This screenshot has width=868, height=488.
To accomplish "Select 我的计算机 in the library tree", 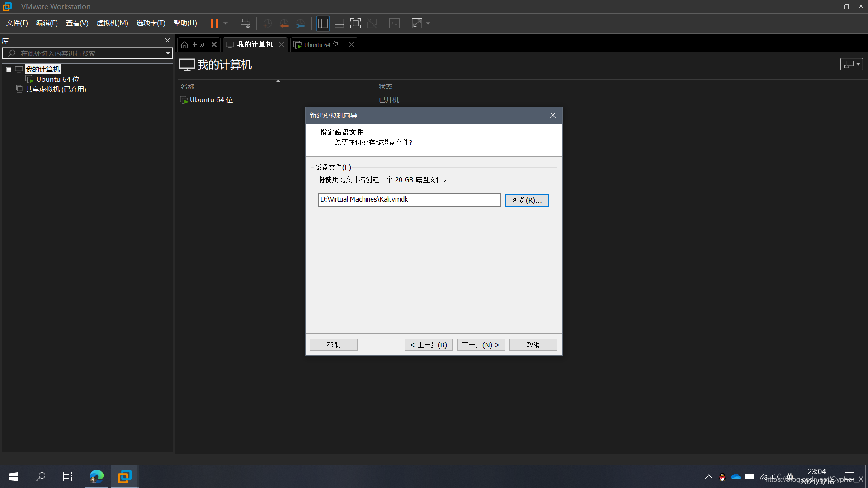I will click(42, 70).
